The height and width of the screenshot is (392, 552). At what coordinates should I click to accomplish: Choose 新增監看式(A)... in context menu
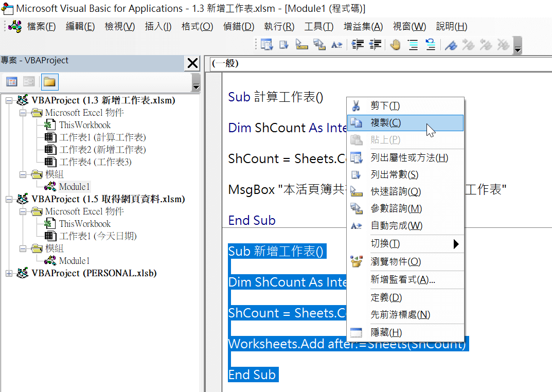[405, 280]
